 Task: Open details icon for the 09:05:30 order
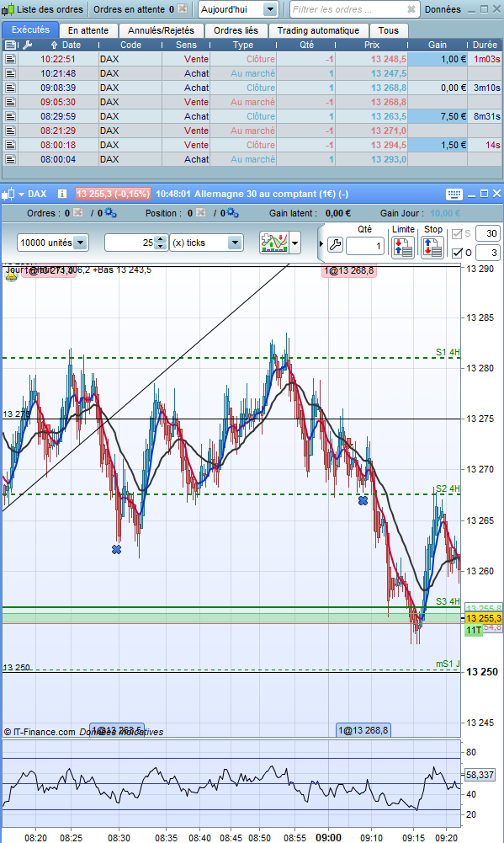click(11, 102)
